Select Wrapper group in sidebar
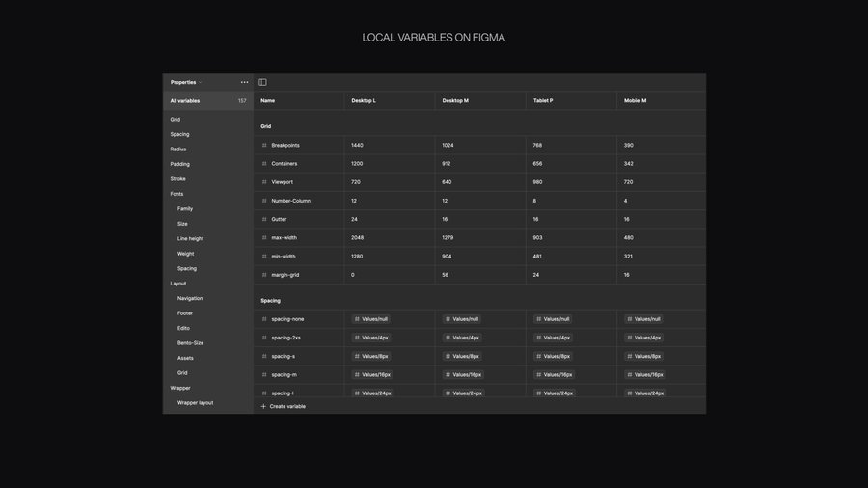Screen dimensions: 868x488 tap(180, 388)
